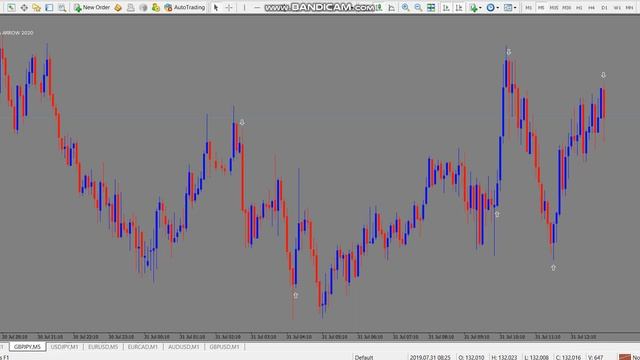The width and height of the screenshot is (640, 360).
Task: Zoom out on the chart
Action: [418, 7]
